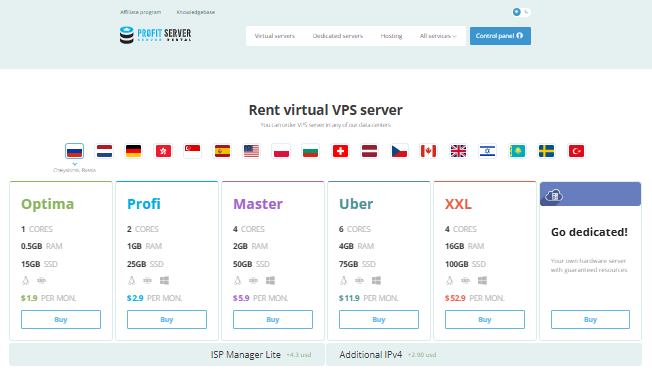Select the Russia flag location
This screenshot has height=373, width=652.
pos(74,151)
